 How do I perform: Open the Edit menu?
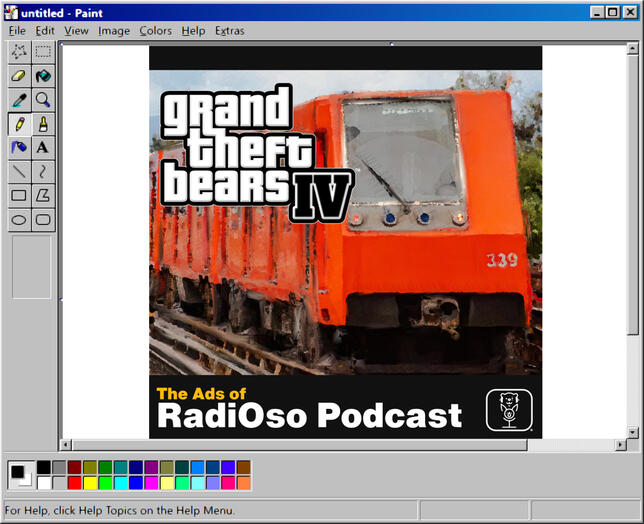click(x=45, y=31)
